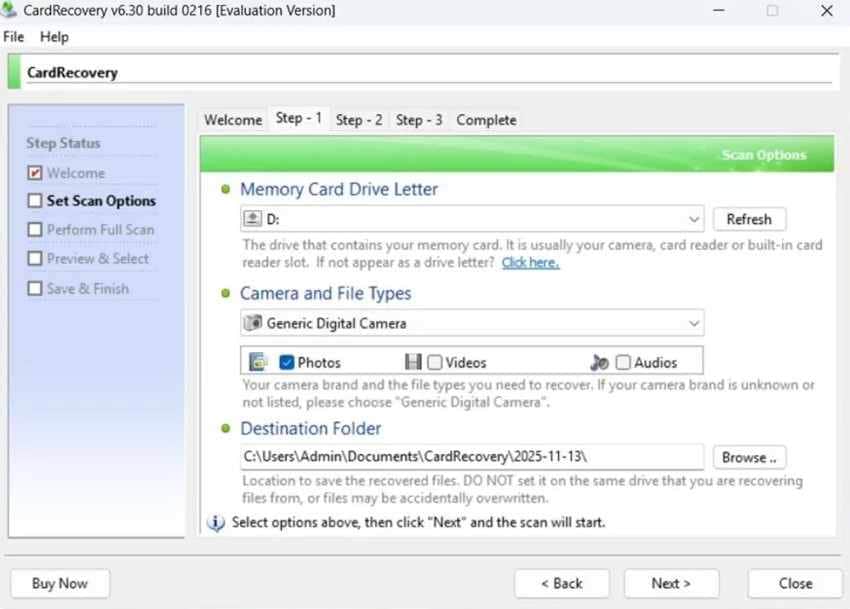The image size is (850, 609).
Task: Click the video film-strip icon
Action: click(x=413, y=362)
